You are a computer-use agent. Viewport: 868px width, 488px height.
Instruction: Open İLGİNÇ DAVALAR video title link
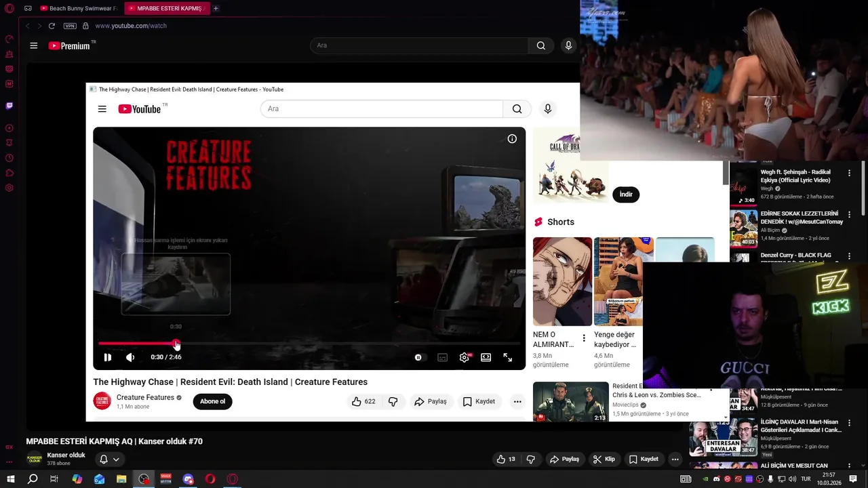[801, 426]
